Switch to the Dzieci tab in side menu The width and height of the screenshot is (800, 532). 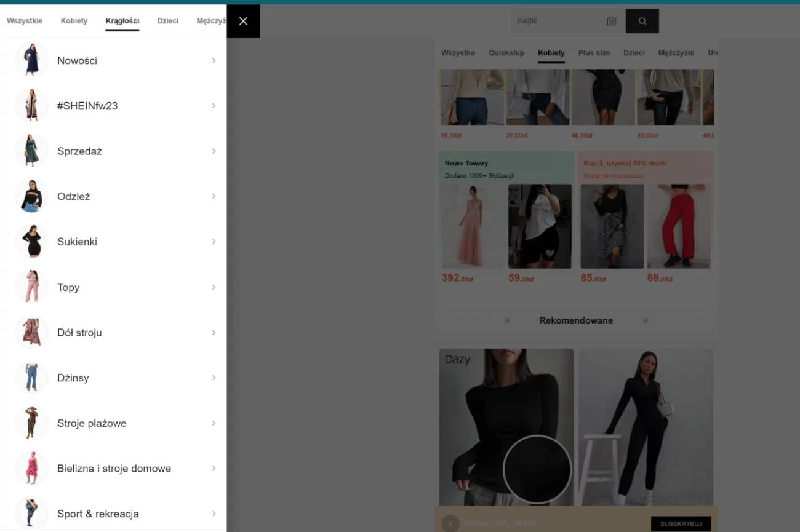[x=168, y=21]
